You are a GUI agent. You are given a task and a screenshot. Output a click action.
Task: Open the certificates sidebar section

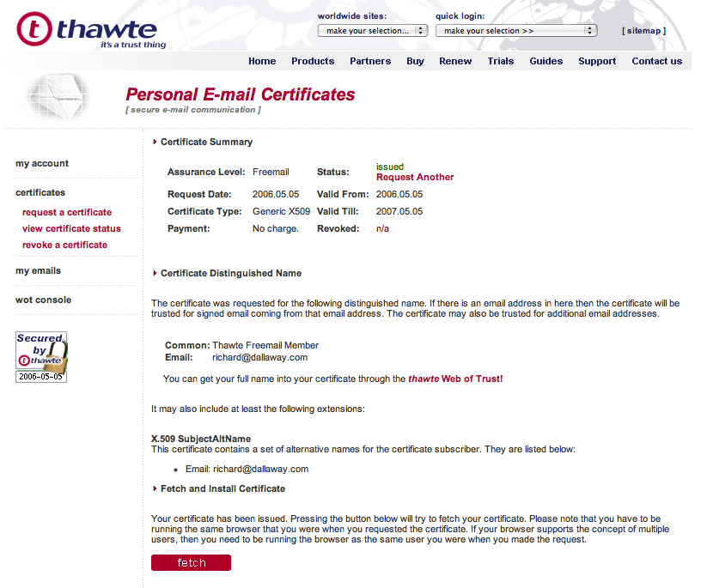point(40,192)
